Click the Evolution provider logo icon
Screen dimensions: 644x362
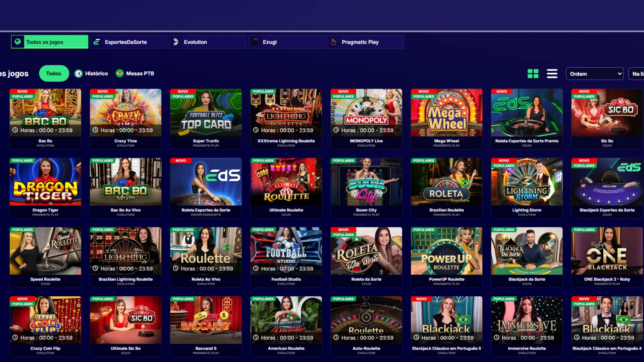pyautogui.click(x=176, y=42)
